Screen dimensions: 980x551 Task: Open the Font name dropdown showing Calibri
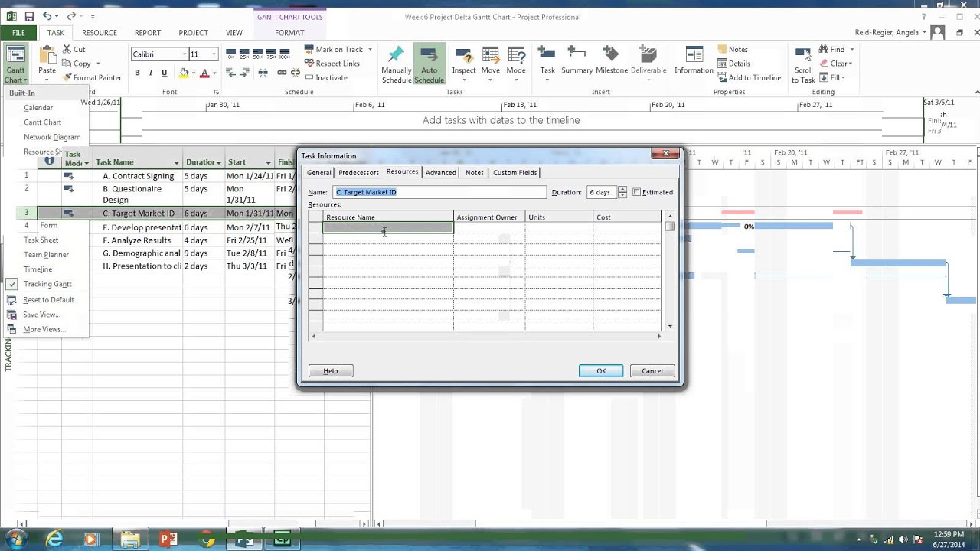point(185,54)
